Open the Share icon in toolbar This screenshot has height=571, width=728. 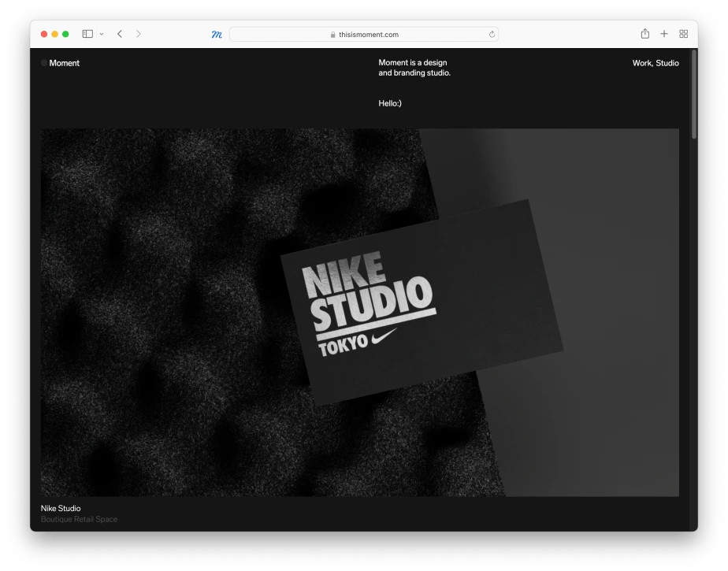[645, 33]
